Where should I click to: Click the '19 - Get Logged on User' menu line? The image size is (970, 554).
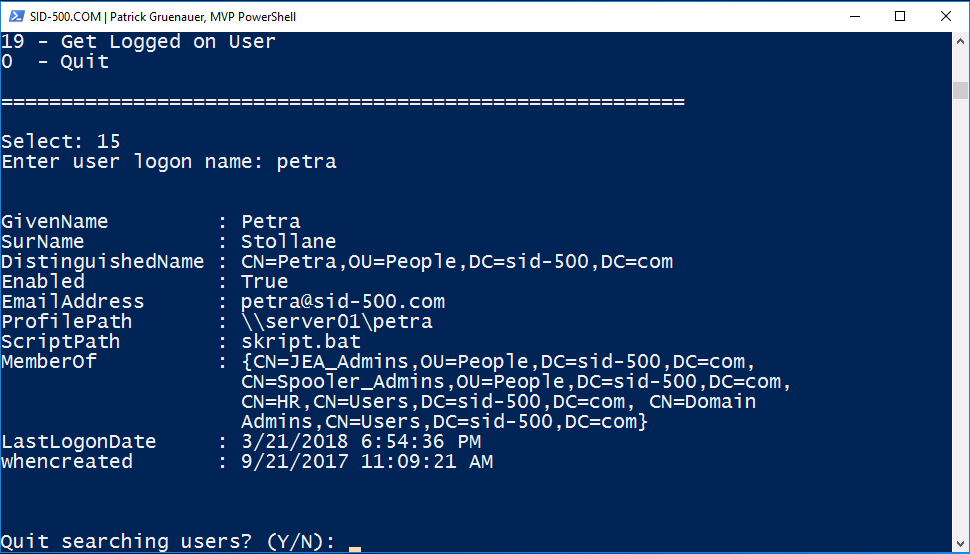click(x=138, y=42)
